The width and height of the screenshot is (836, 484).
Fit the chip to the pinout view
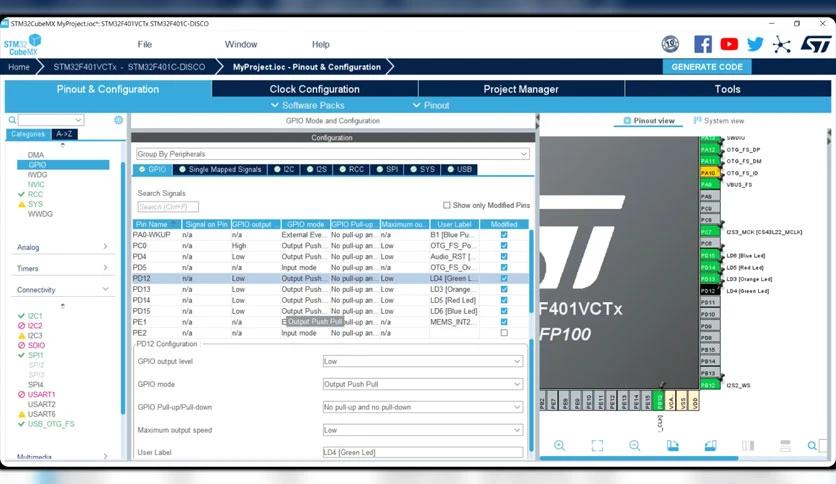[597, 445]
